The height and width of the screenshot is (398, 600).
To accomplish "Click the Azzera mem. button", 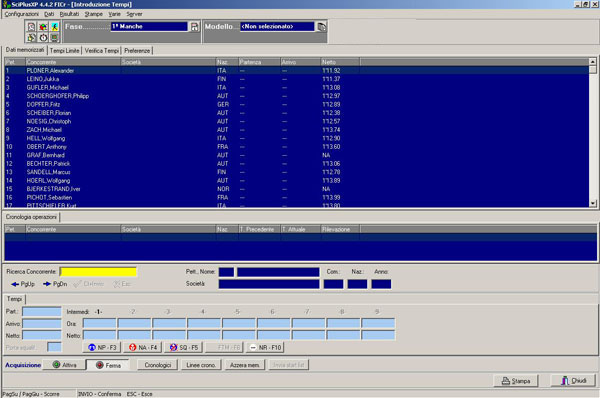I will pyautogui.click(x=245, y=365).
